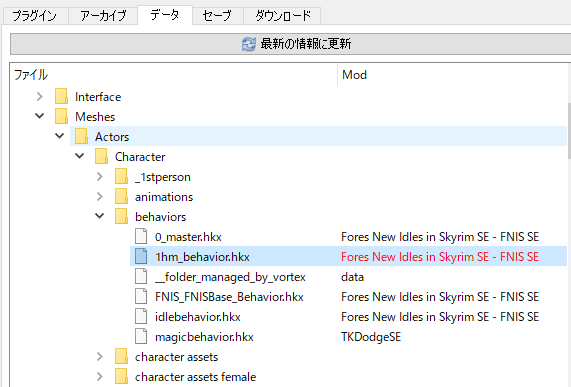Expand the animations folder chevron
Viewport: 571px width, 387px height.
click(x=99, y=197)
